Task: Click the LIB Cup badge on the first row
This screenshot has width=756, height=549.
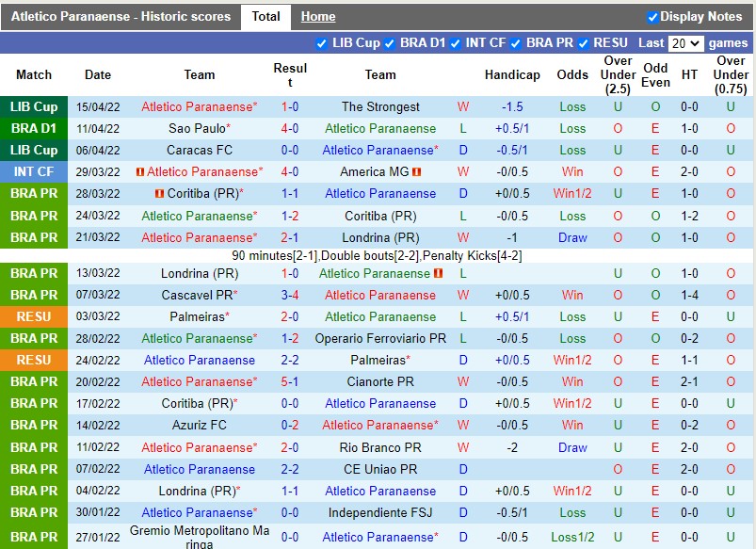Action: pyautogui.click(x=34, y=106)
